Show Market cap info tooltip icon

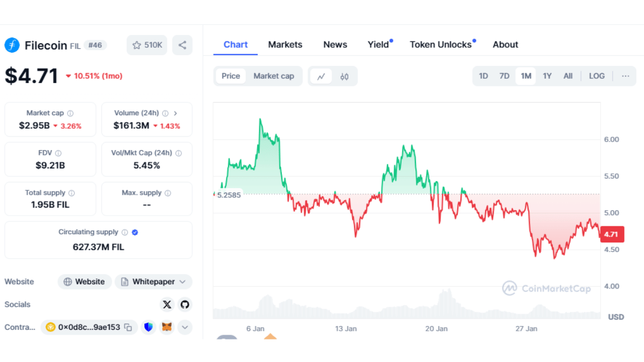point(70,114)
